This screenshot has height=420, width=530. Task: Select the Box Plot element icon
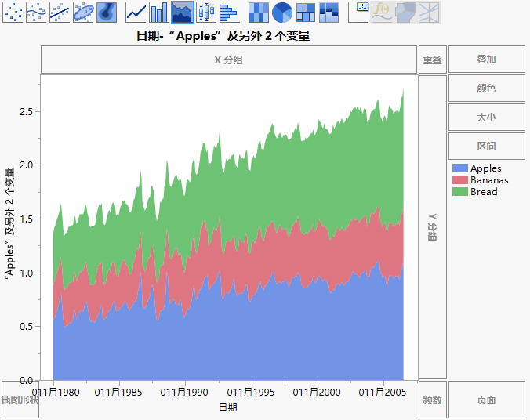tap(206, 12)
